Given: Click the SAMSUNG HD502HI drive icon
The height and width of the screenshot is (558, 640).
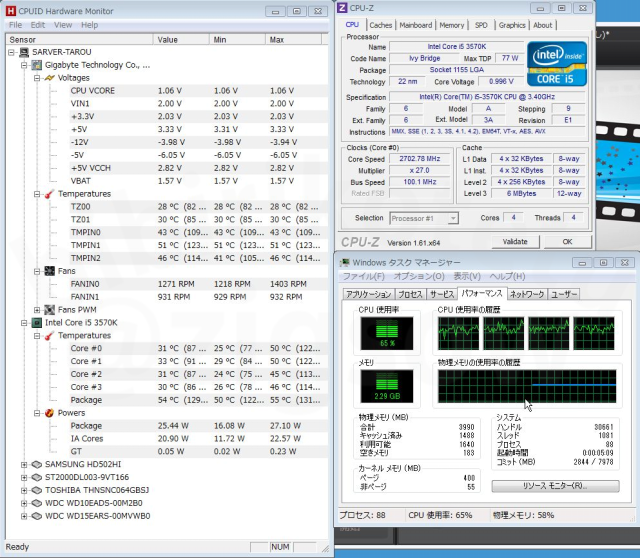Looking at the screenshot, I should (x=36, y=464).
